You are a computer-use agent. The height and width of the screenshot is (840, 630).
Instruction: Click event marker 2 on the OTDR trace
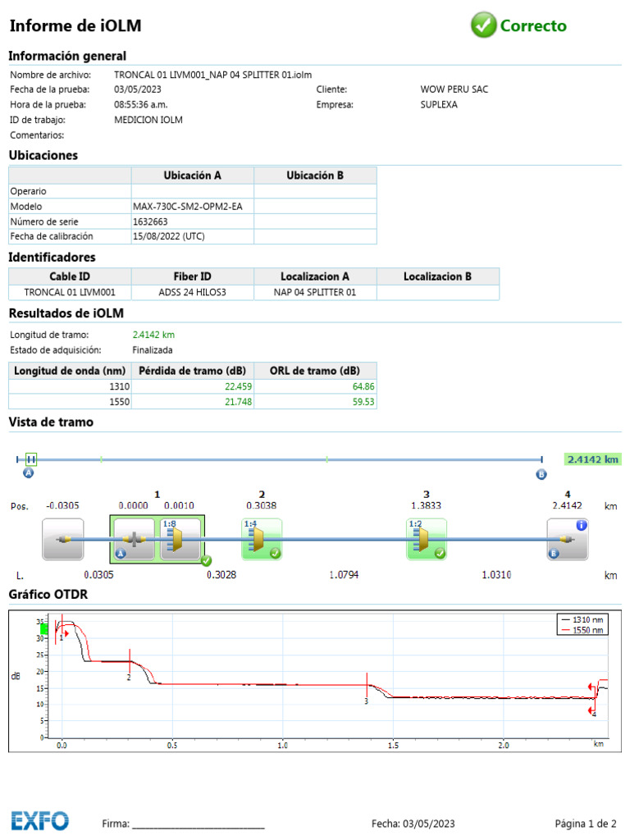[129, 665]
